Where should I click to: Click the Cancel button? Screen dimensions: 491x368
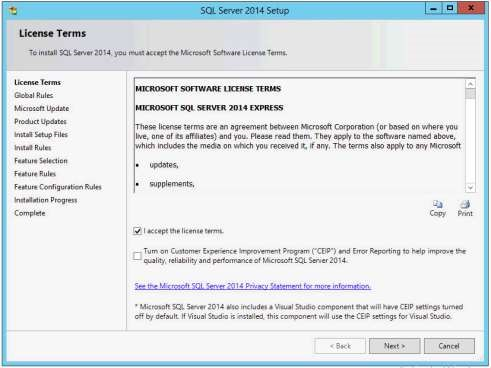(x=449, y=346)
